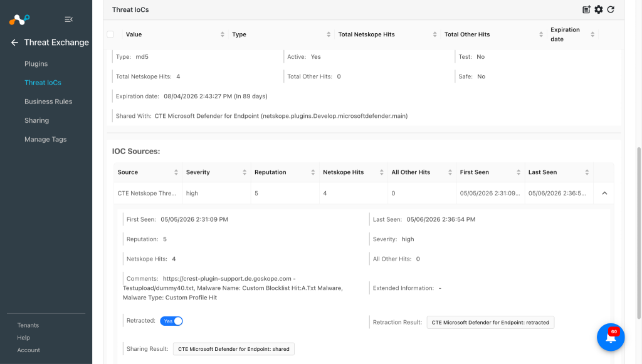Sort by Total Other Hits column

pyautogui.click(x=541, y=34)
